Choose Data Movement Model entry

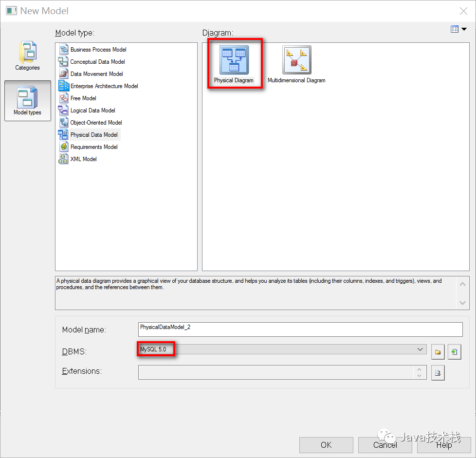coord(96,74)
